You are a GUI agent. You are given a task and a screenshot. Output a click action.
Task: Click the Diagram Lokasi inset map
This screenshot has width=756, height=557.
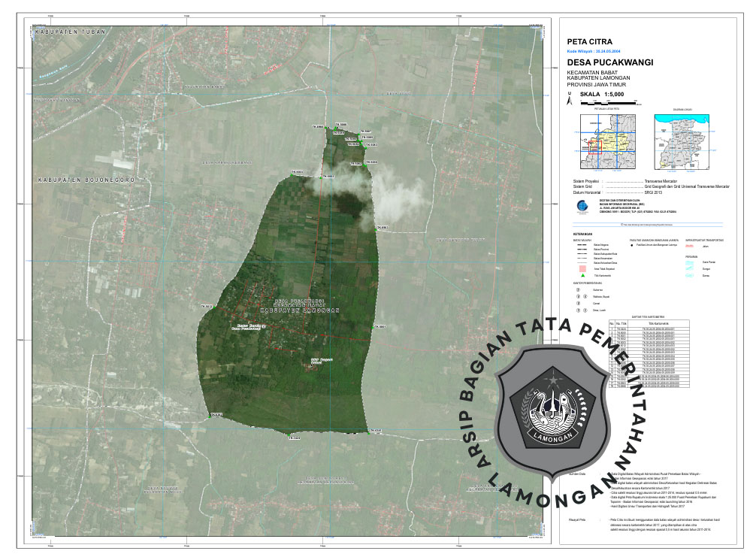point(682,141)
